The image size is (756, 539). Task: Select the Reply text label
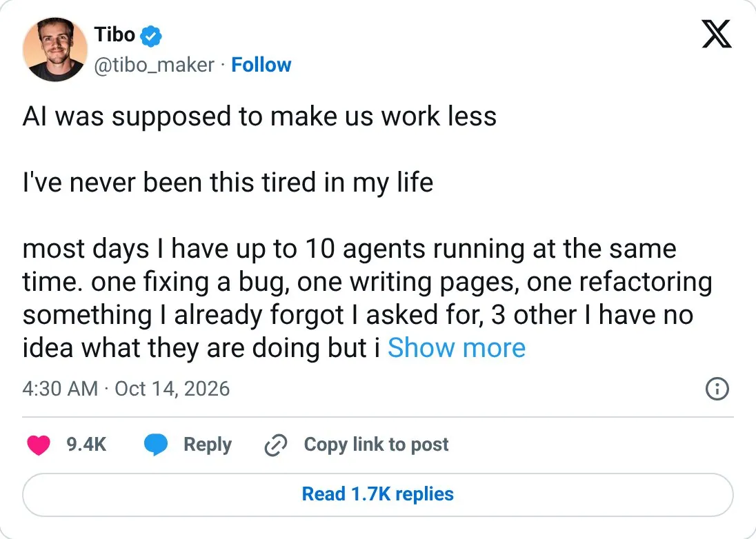[x=208, y=444]
